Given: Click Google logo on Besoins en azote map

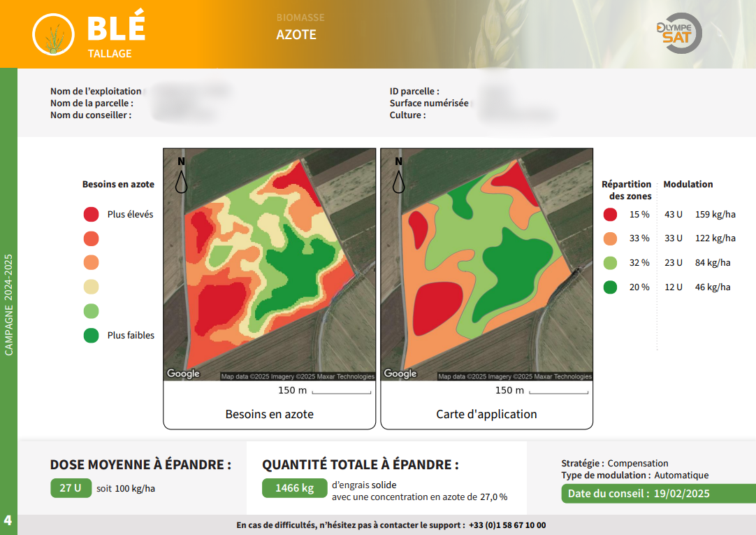Looking at the screenshot, I should [x=184, y=374].
